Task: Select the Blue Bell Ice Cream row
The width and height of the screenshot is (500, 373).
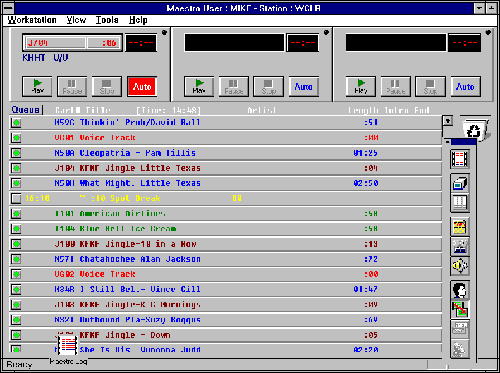Action: 226,229
